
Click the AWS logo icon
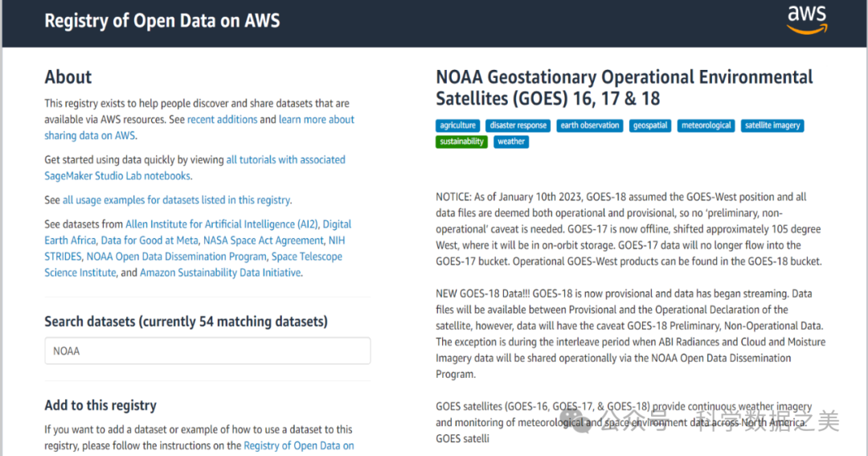click(806, 20)
